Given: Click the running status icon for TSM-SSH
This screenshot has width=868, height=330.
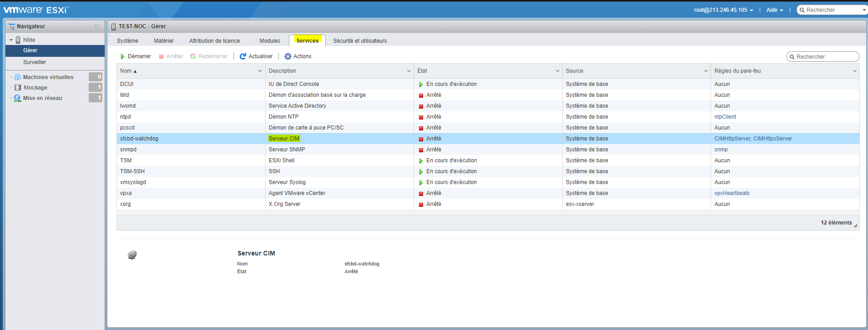Looking at the screenshot, I should click(421, 171).
